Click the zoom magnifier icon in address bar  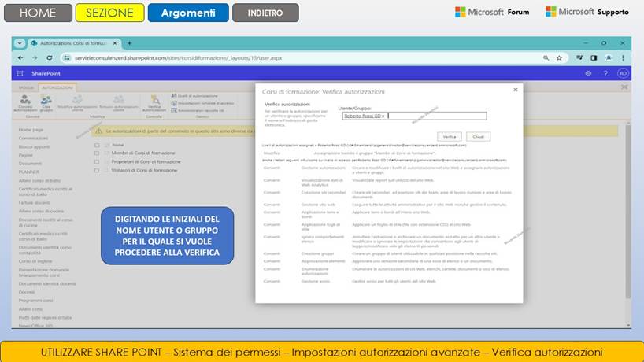[546, 58]
